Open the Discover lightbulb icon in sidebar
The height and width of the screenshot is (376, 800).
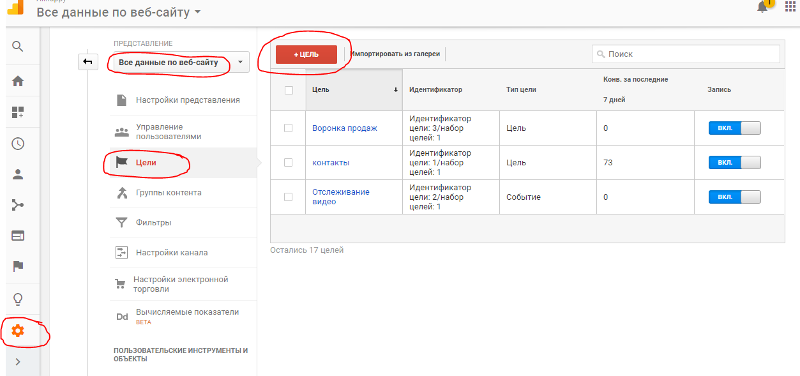coord(18,299)
